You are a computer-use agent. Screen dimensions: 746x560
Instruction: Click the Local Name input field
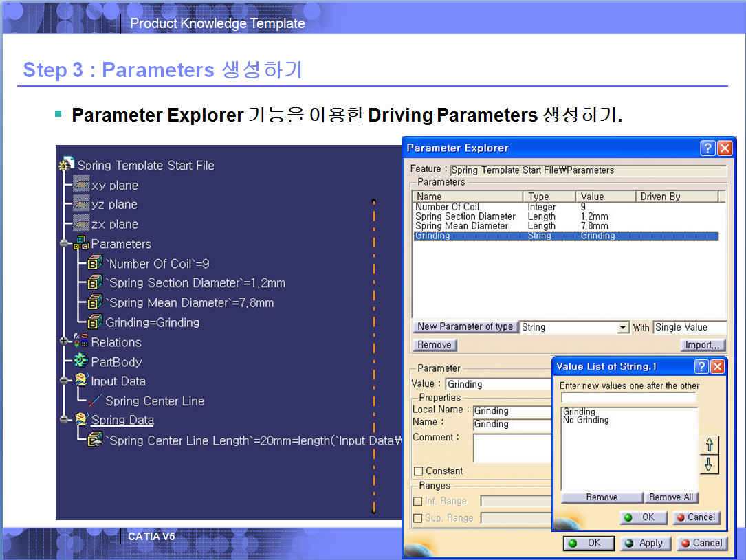(x=512, y=411)
